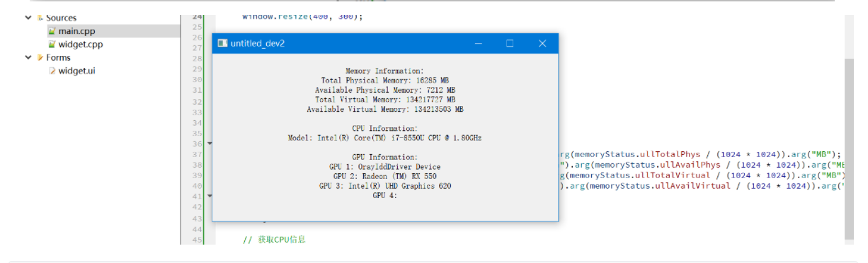
Task: Toggle the code fold arrow at line 36
Action: [x=209, y=144]
